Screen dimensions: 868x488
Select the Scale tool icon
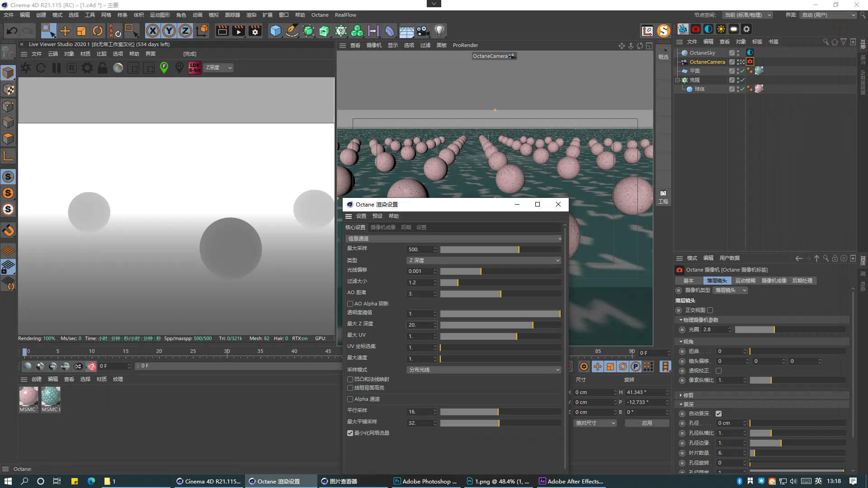click(81, 31)
